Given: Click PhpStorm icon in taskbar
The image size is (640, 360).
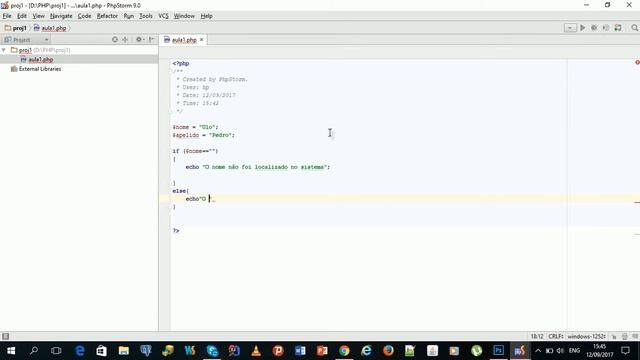Looking at the screenshot, I should point(520,351).
